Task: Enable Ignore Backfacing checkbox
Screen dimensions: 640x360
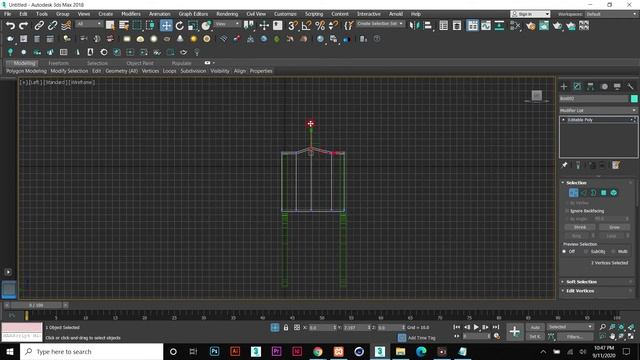Action: [x=567, y=211]
